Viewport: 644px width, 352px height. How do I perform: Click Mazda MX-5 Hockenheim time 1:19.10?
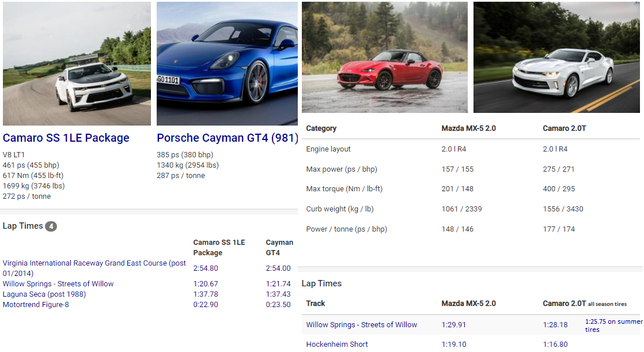(454, 344)
